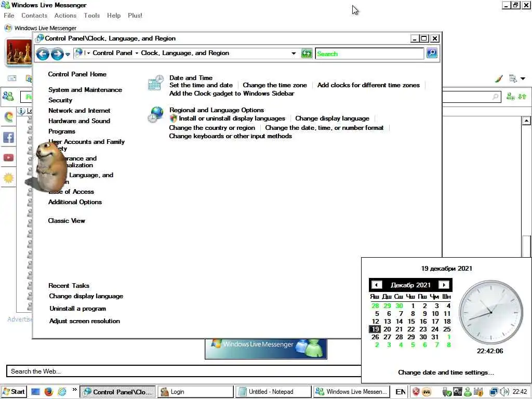Click the search magnifier icon in Control Panel
The width and height of the screenshot is (532, 399).
(x=432, y=53)
